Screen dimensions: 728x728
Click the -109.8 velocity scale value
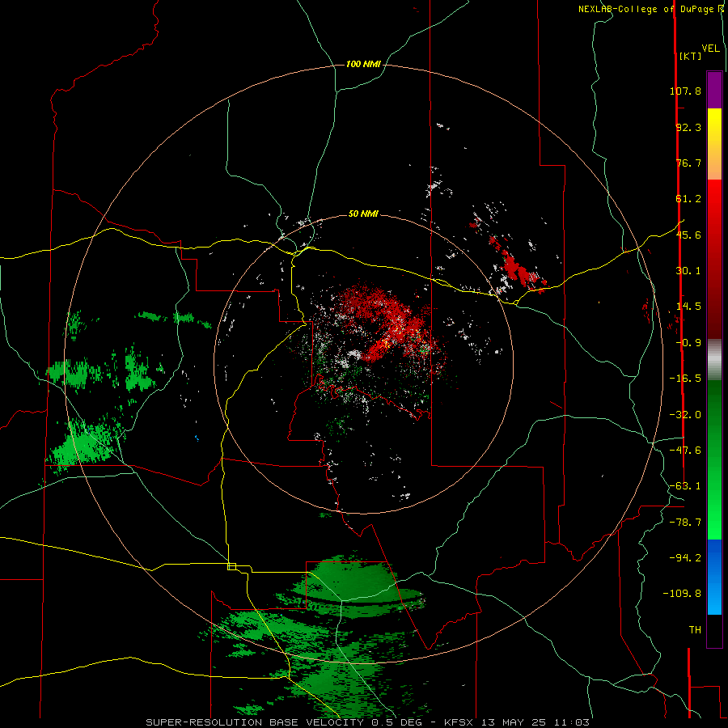[682, 594]
